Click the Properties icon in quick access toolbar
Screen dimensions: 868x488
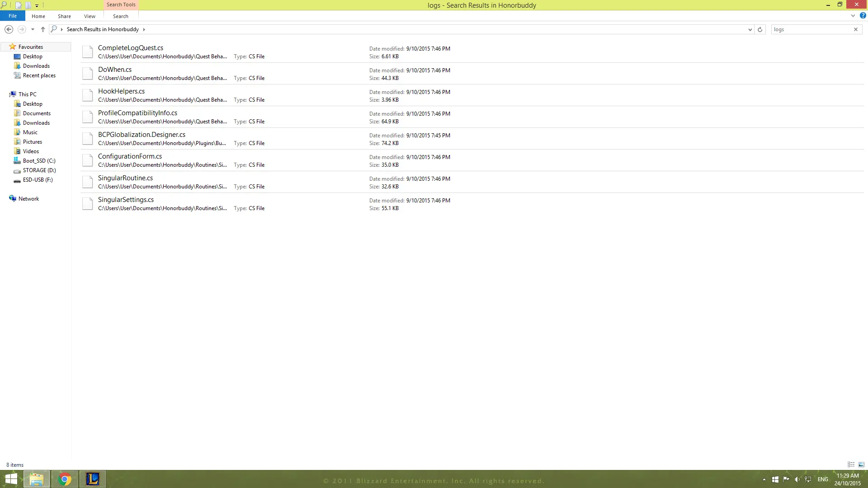tap(19, 5)
